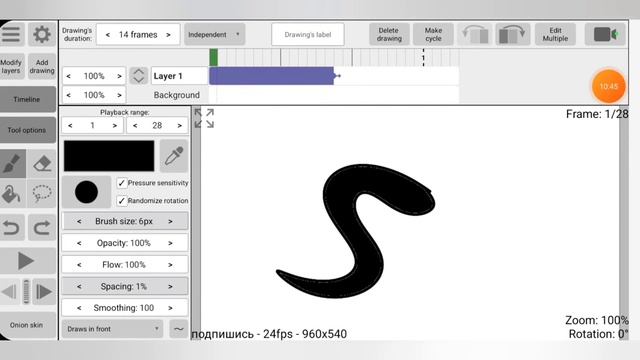Open the Timeline panel tab

tap(27, 99)
